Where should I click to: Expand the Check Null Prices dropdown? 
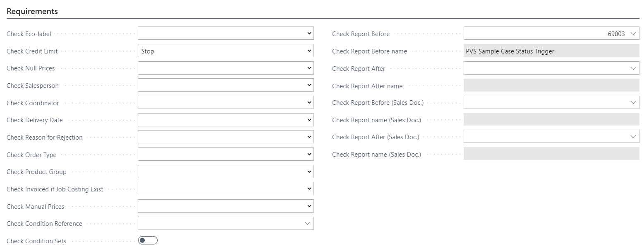pyautogui.click(x=225, y=68)
